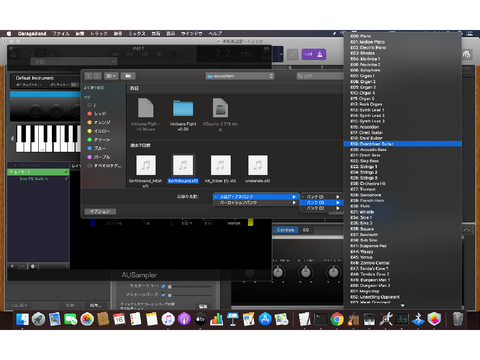
Task: Open the Apple menu
Action: click(x=9, y=34)
